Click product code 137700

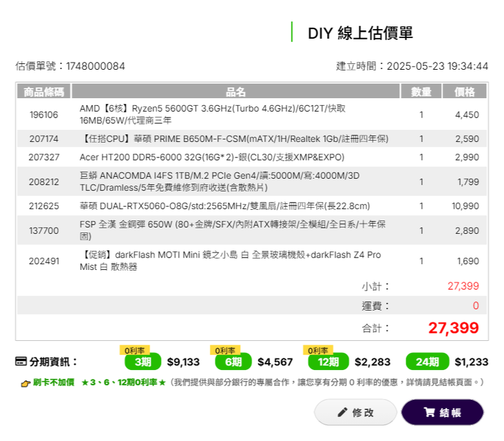44,231
